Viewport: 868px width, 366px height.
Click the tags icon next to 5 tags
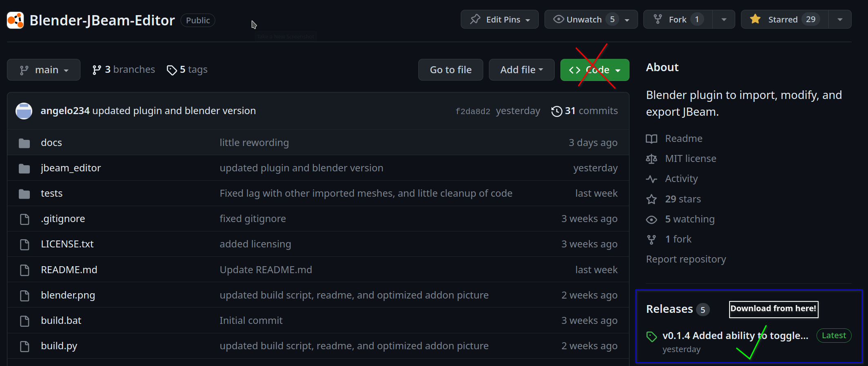point(172,70)
